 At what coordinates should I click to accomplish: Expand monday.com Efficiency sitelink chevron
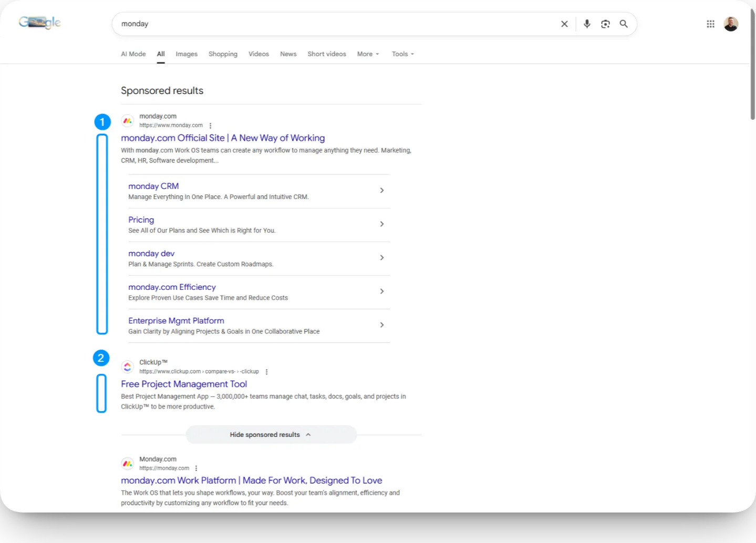click(x=382, y=291)
